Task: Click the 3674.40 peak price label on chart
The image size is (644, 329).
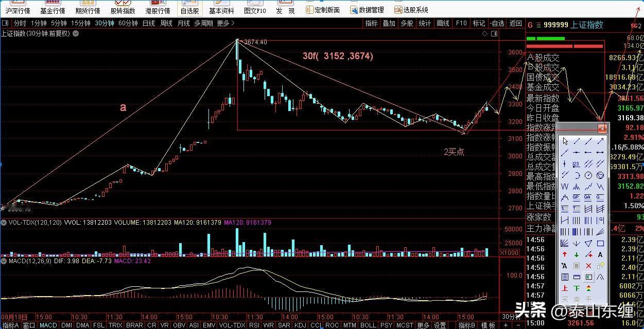Action: coord(255,42)
